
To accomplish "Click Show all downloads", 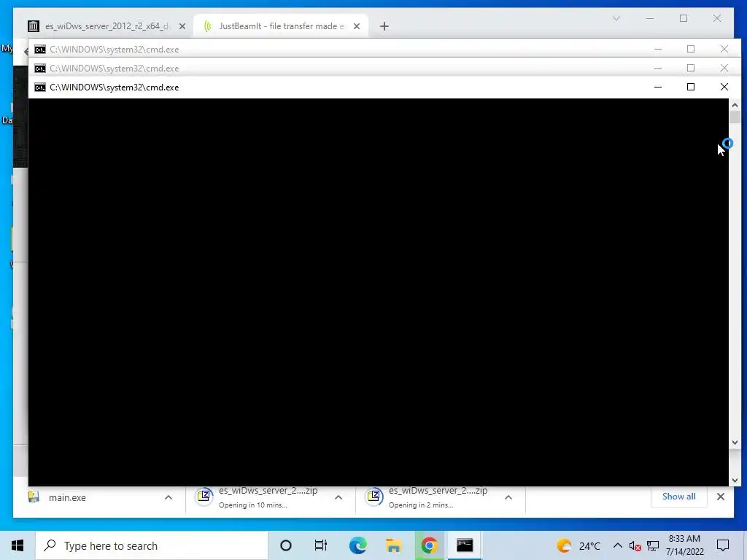I will click(679, 496).
